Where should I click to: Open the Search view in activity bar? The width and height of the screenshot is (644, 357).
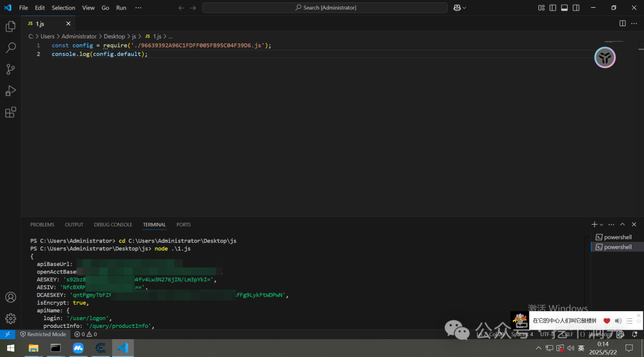click(11, 48)
